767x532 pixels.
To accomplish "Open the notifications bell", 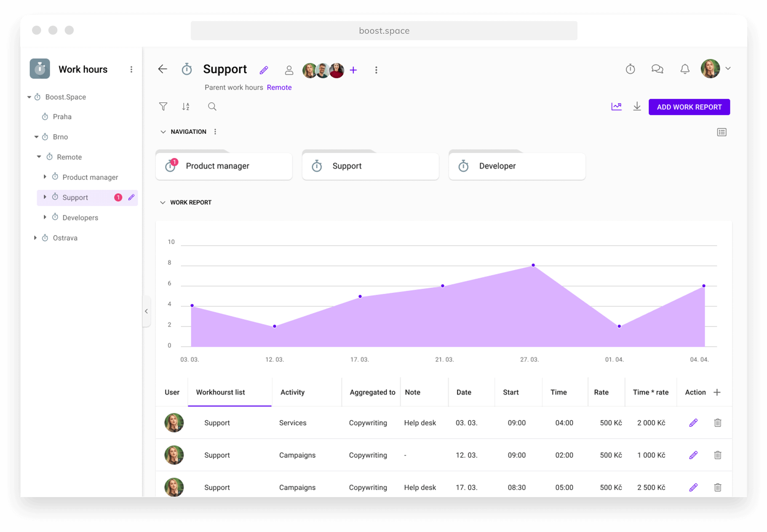I will tap(684, 69).
